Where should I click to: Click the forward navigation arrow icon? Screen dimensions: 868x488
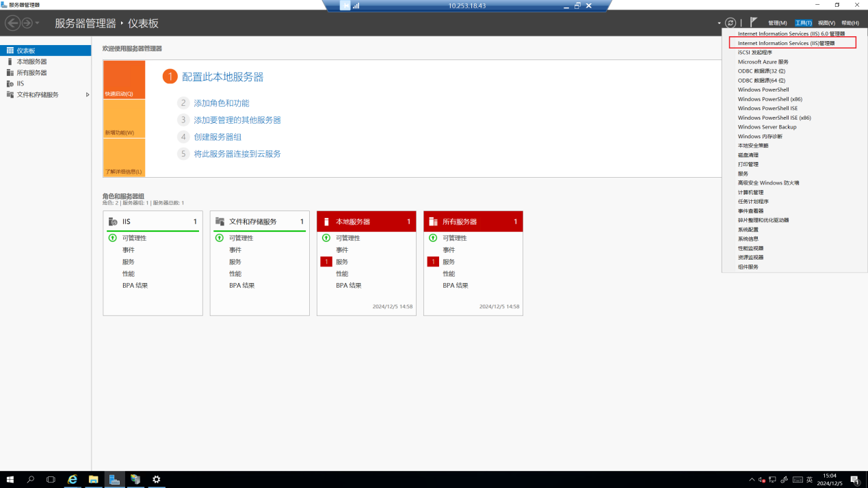27,23
